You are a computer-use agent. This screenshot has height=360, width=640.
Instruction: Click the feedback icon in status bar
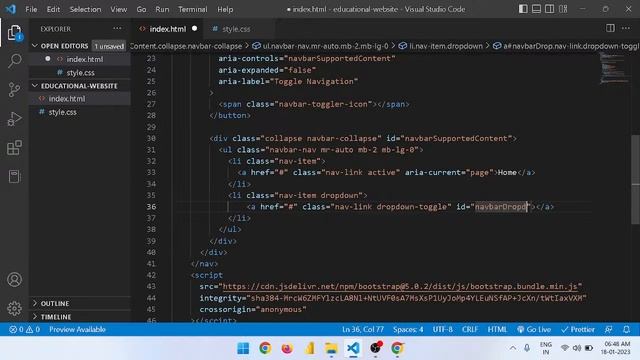pyautogui.click(x=609, y=329)
